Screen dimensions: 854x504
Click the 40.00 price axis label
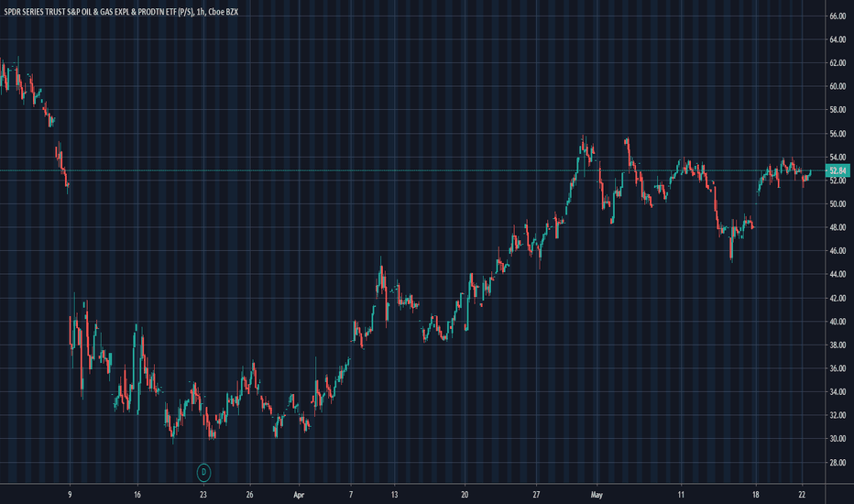point(838,322)
